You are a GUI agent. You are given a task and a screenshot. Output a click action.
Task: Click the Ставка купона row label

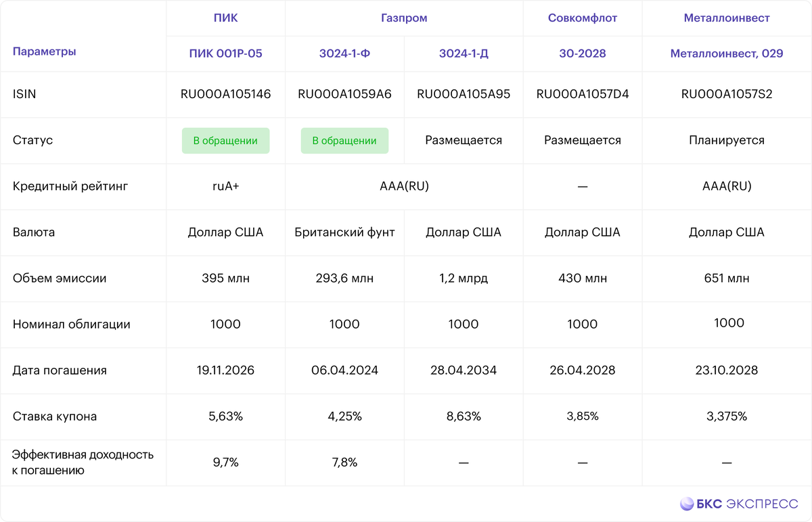click(55, 417)
